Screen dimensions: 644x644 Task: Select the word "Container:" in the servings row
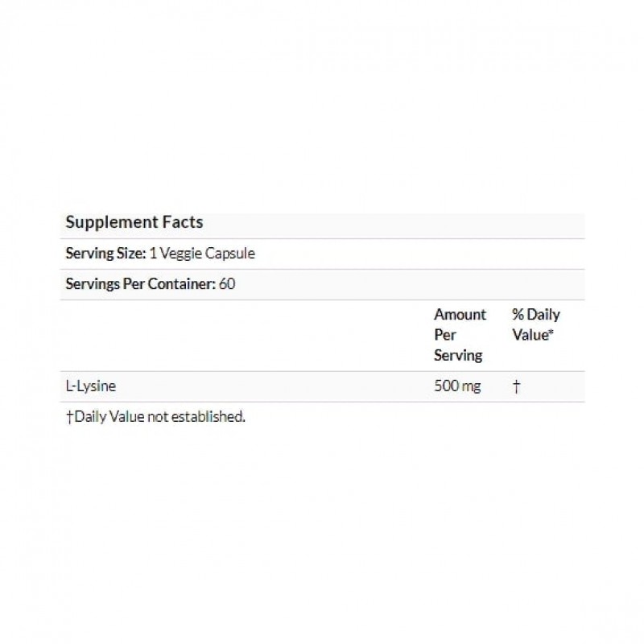coord(186,284)
